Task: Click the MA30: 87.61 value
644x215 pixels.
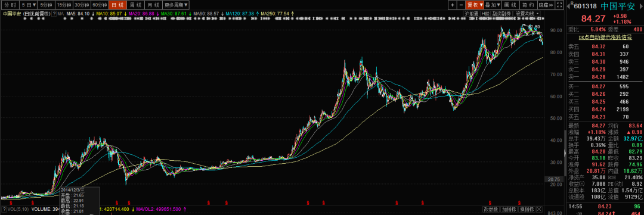Action: (x=174, y=14)
